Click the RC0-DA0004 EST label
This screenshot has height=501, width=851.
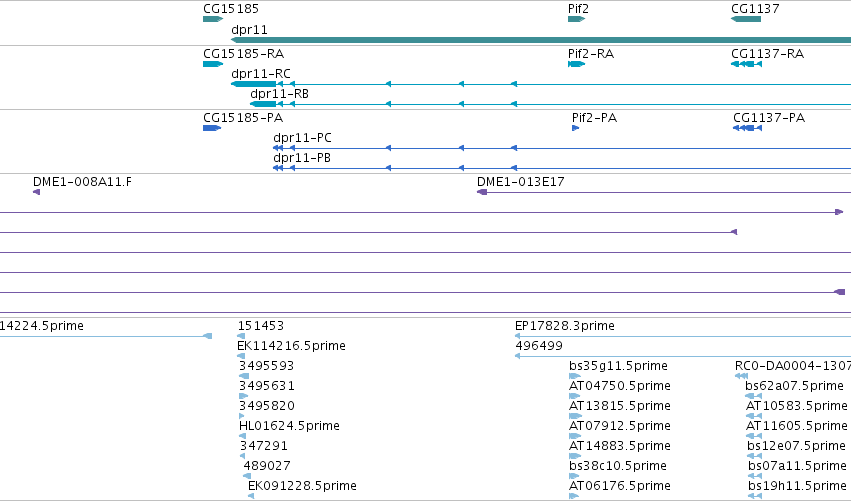[x=792, y=366]
